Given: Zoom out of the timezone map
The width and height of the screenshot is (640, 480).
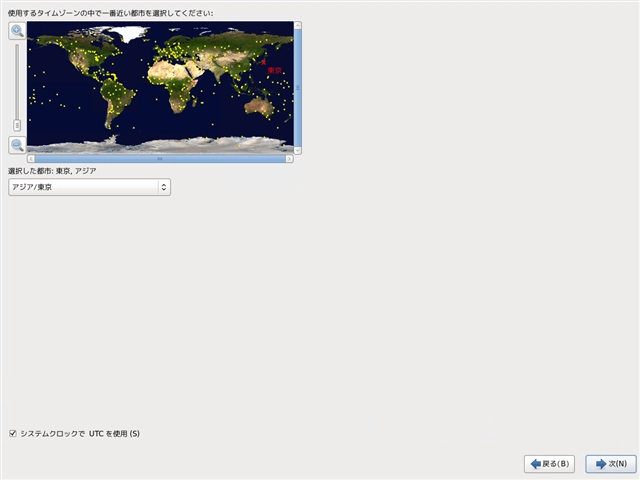Looking at the screenshot, I should 17,145.
